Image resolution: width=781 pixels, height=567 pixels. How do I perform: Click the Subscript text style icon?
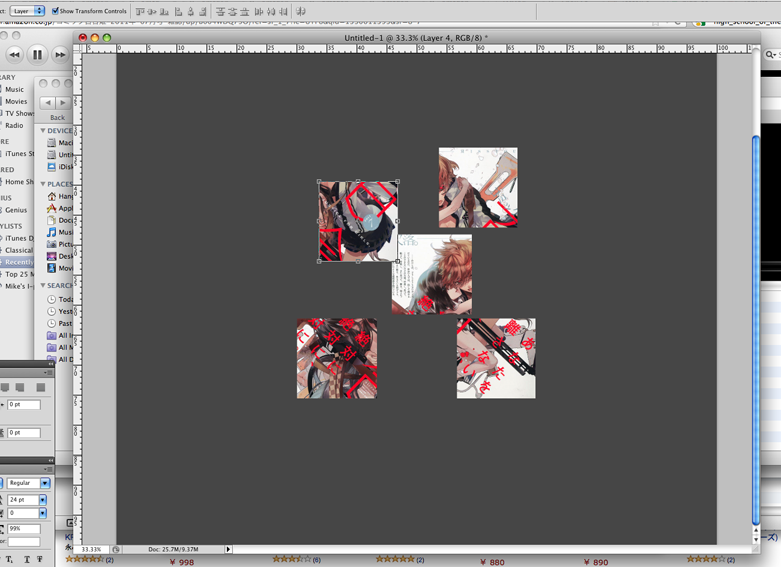pos(9,560)
